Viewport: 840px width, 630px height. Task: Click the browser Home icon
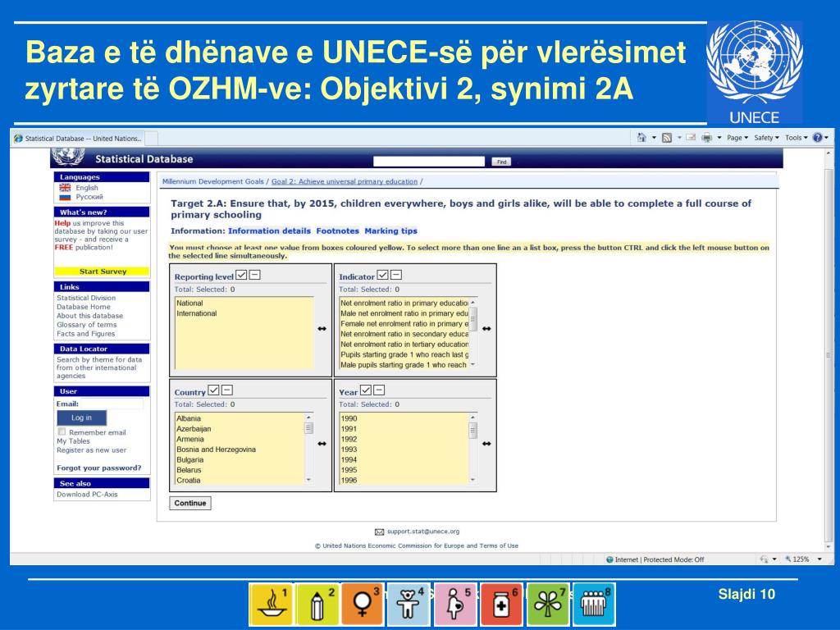tap(641, 138)
